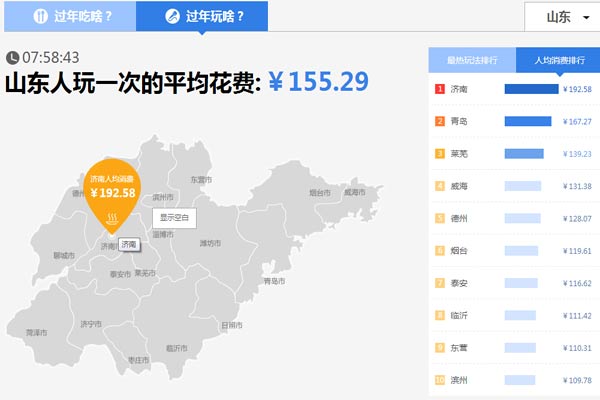Click the spending bar for 烟台
The image size is (600, 400).
point(527,251)
